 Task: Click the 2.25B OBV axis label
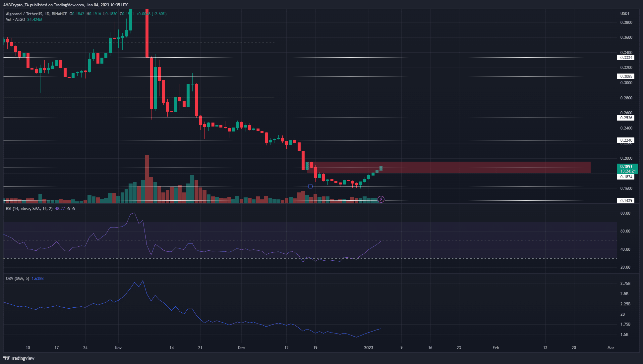pyautogui.click(x=625, y=304)
